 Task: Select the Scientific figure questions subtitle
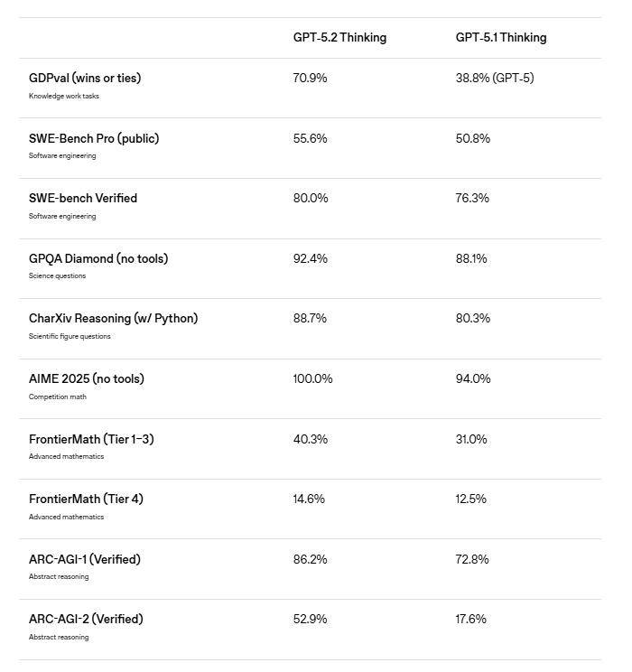[x=70, y=337]
